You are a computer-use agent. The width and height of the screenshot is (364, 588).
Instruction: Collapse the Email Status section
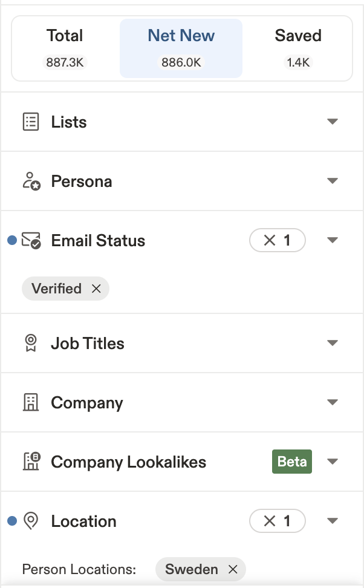(x=332, y=240)
